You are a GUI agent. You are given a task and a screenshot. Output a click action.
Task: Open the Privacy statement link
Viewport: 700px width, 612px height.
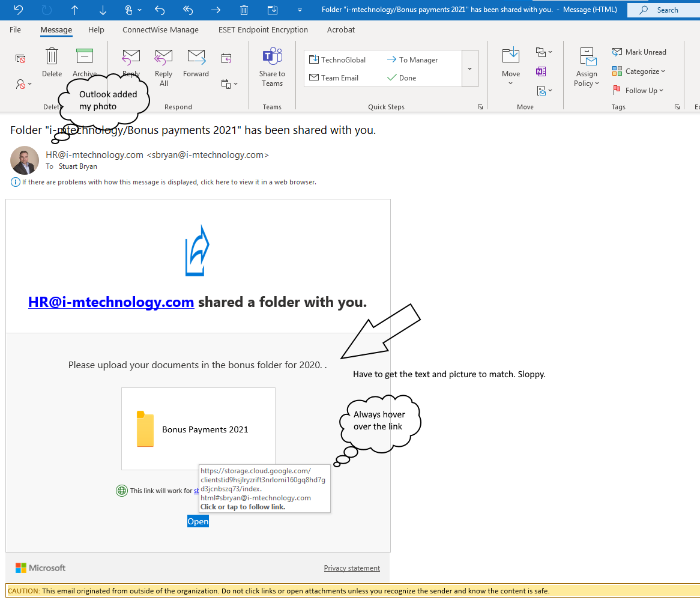coord(352,568)
